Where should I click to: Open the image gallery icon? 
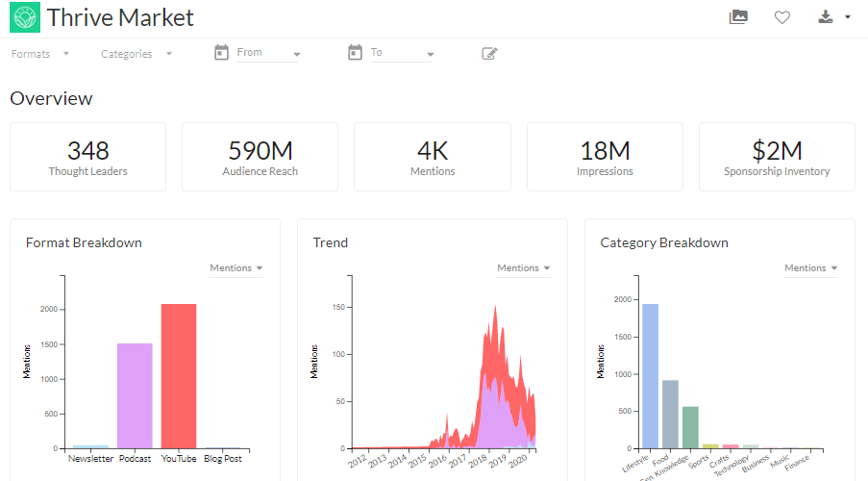[738, 17]
